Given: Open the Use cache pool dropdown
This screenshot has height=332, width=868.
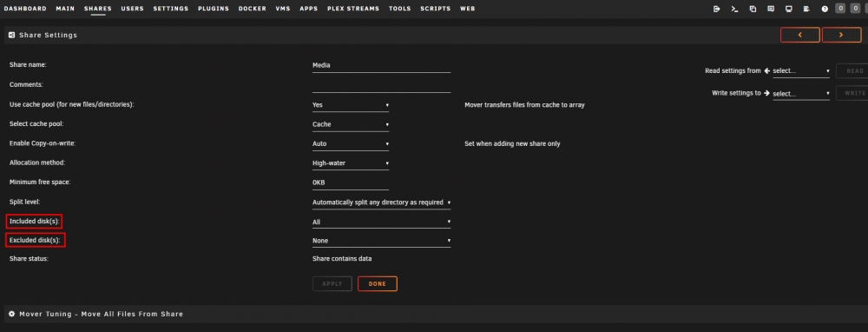Looking at the screenshot, I should coord(351,105).
